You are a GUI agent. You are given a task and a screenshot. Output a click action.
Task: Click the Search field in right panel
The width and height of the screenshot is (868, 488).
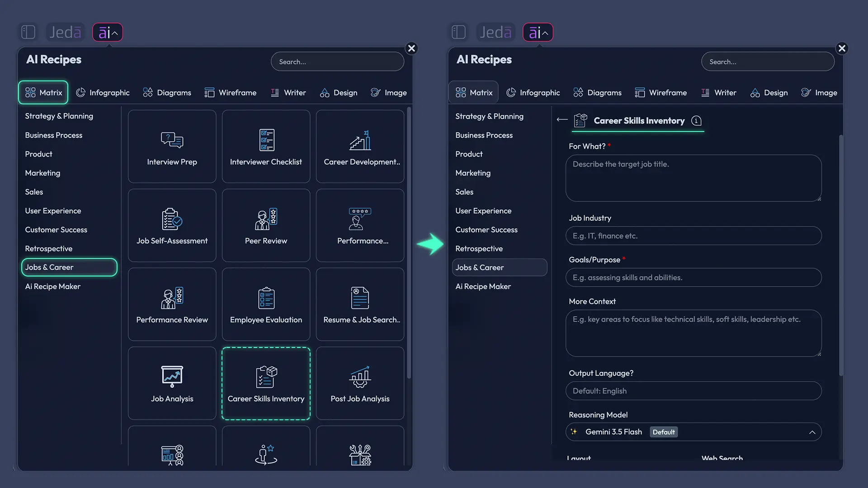(768, 61)
